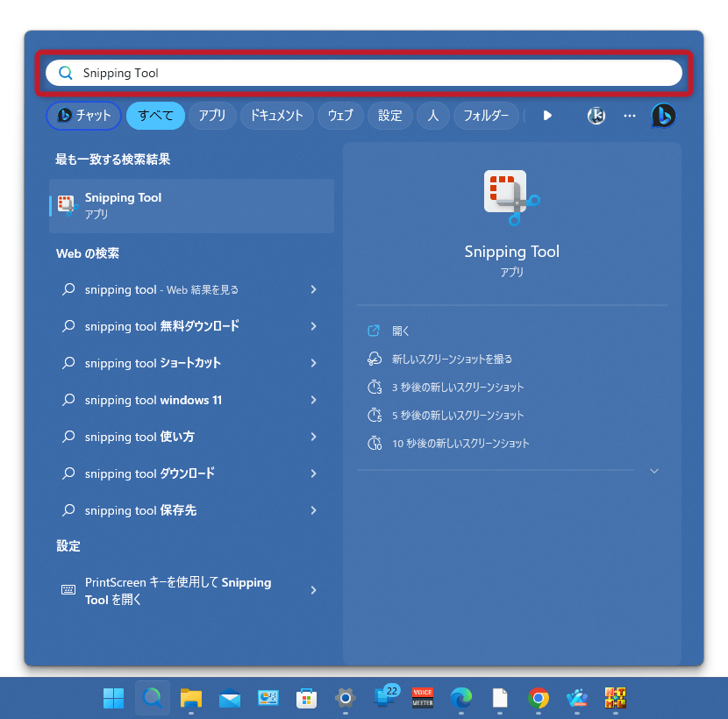The image size is (728, 719).
Task: Click taskbar Search magnifier icon
Action: 153,698
